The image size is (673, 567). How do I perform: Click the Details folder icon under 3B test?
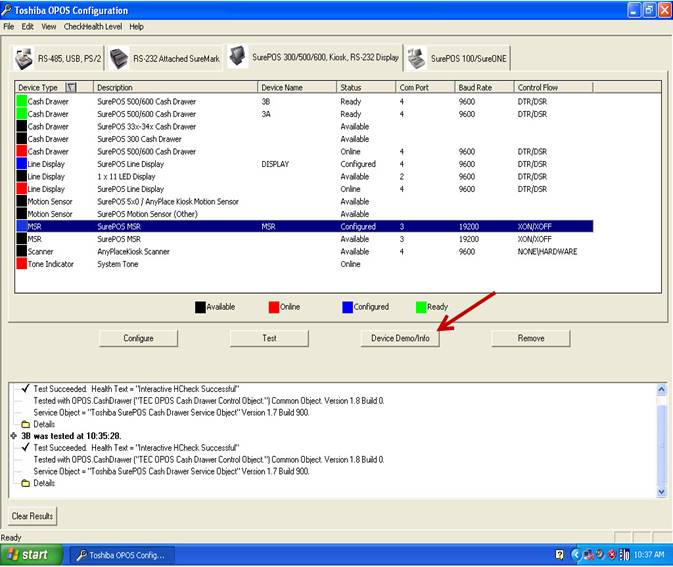[x=25, y=483]
